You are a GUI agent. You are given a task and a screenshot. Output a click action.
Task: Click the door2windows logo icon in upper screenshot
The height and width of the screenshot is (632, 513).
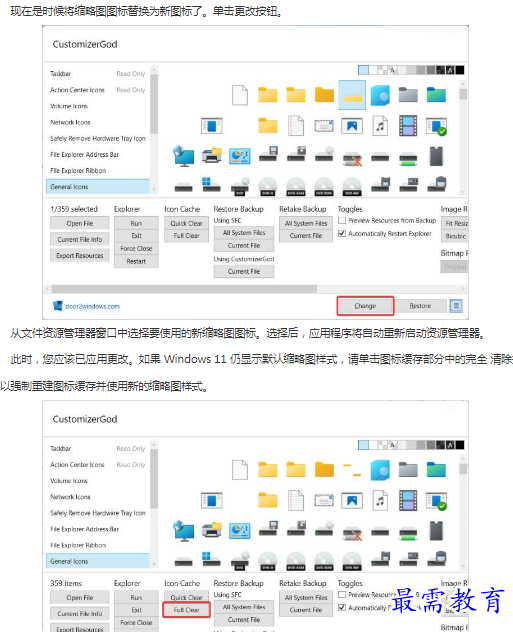click(x=58, y=306)
